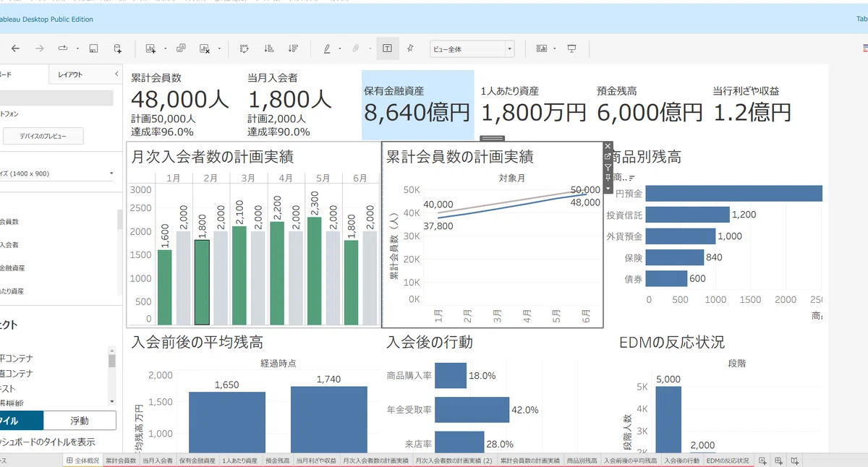
Task: Click the new dashboard icon in the bottom tab bar
Action: (x=778, y=460)
